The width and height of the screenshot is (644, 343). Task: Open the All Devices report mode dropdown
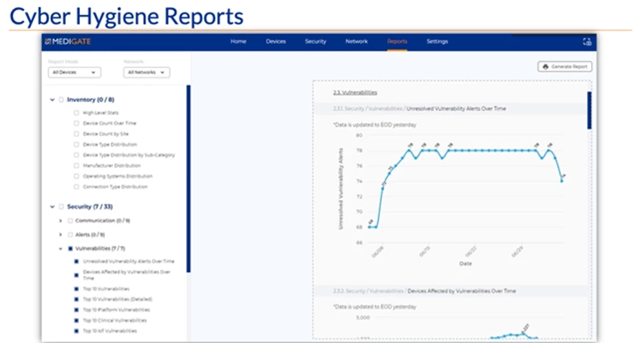pyautogui.click(x=75, y=72)
